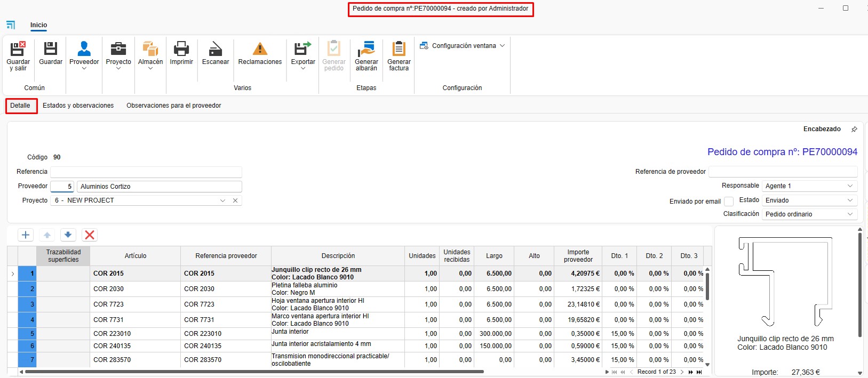Click the row 7 number cell
Viewport: 868px width, 378px height.
(x=27, y=360)
